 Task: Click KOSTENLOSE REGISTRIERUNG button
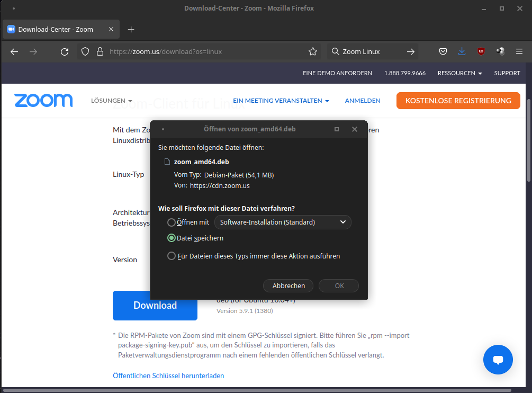click(458, 101)
